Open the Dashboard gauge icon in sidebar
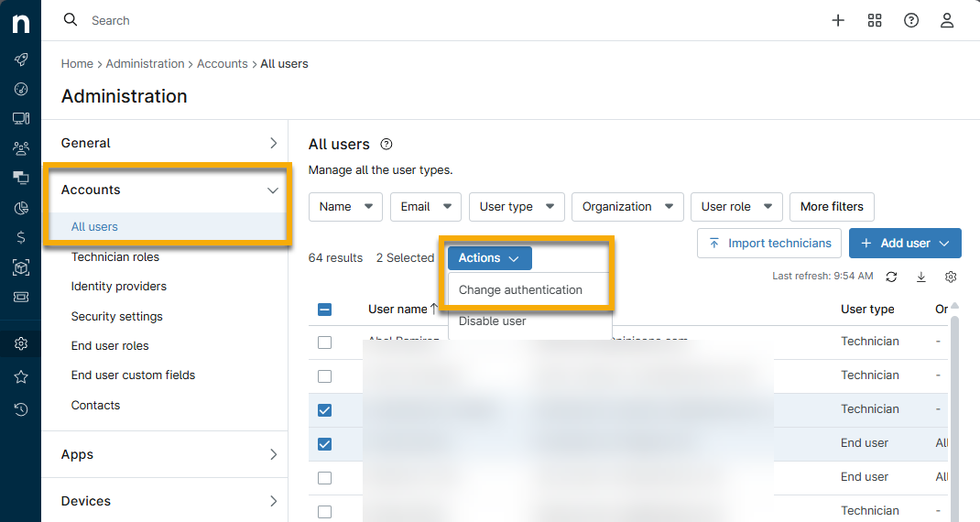980x522 pixels. click(21, 89)
